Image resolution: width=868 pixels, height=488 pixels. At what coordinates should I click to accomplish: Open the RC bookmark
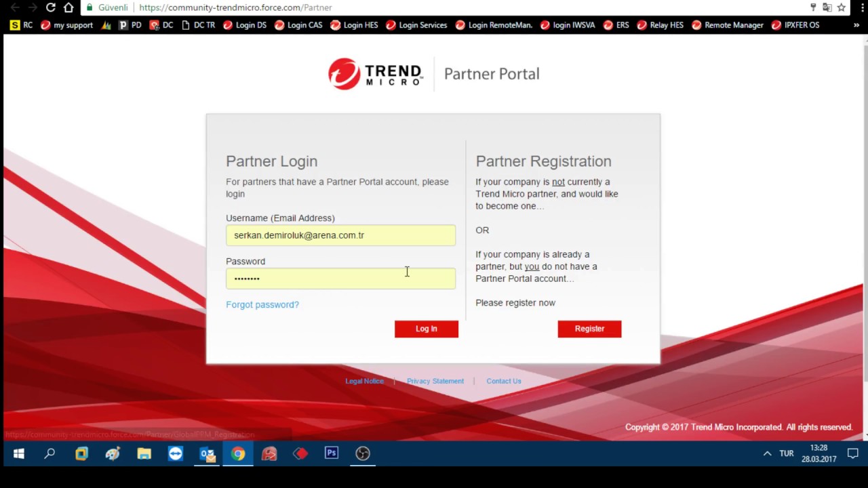[x=21, y=25]
